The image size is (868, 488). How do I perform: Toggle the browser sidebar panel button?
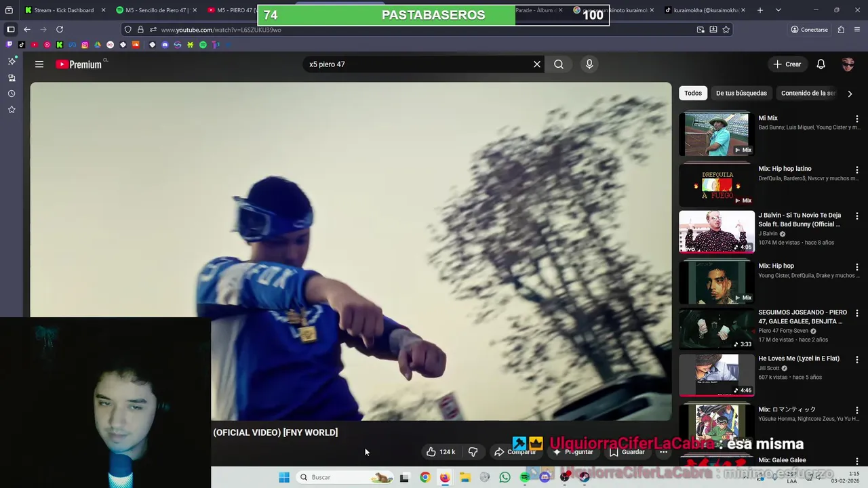click(x=10, y=29)
